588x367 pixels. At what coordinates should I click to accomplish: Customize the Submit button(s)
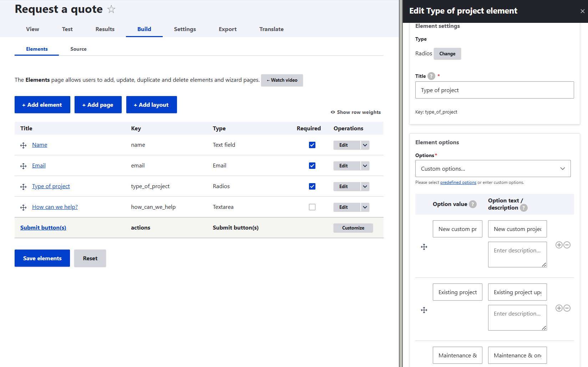pos(353,228)
